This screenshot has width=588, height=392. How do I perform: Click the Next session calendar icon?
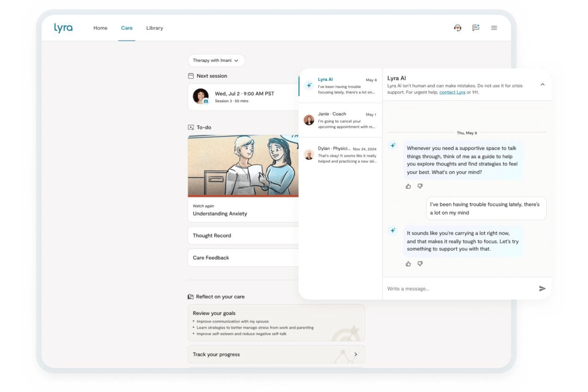191,76
